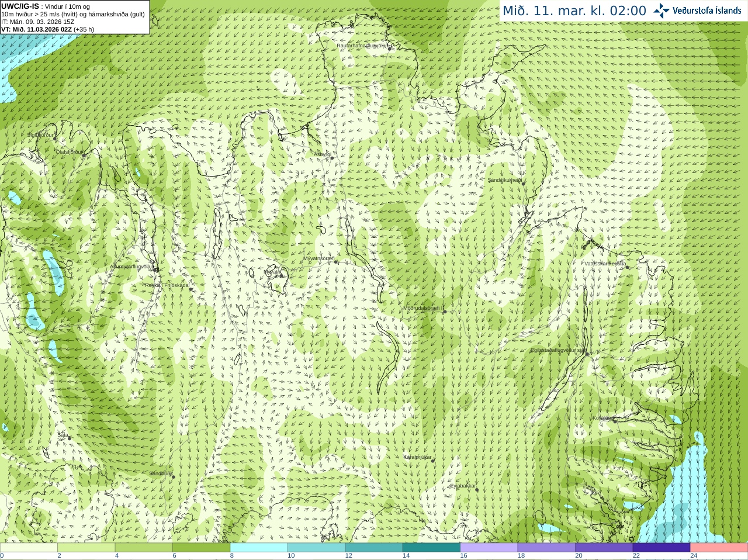Screen dimensions: 748x560
Task: Select the 14–16 m/s dark teal swatch
Action: click(x=431, y=548)
